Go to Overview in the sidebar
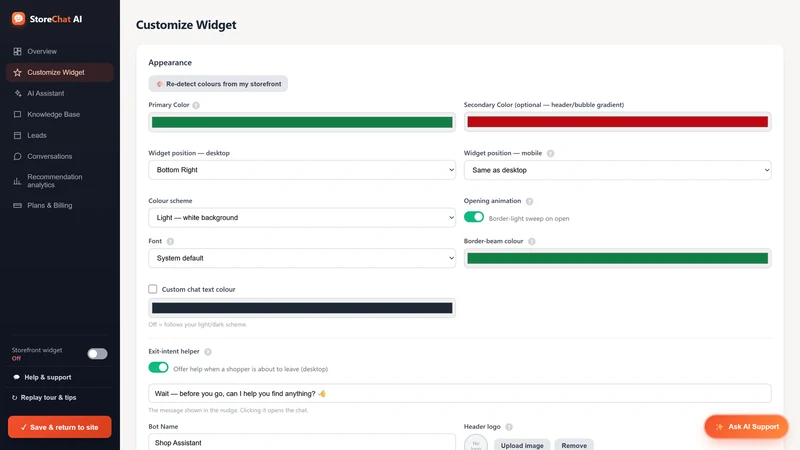The height and width of the screenshot is (450, 800). click(x=60, y=52)
